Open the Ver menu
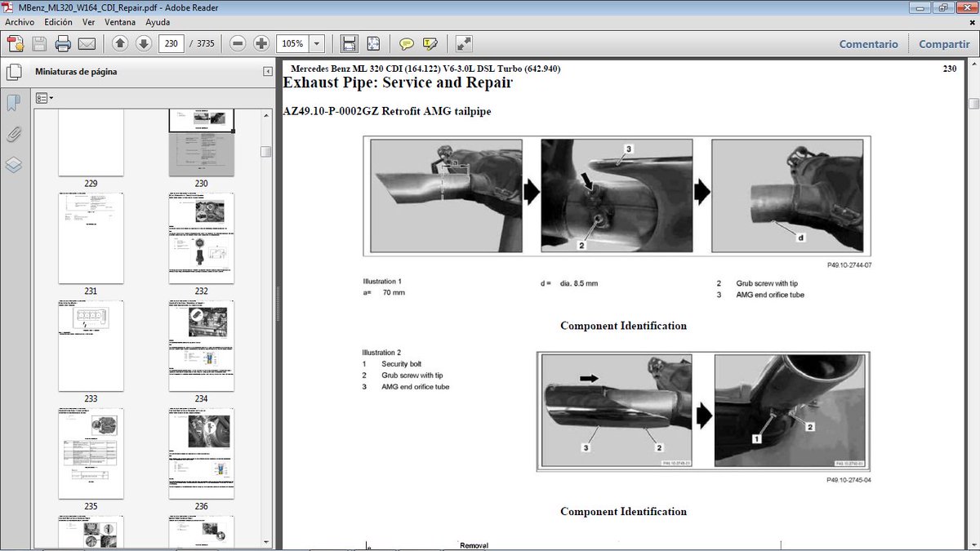Screen dimensions: 980x551 tap(89, 23)
